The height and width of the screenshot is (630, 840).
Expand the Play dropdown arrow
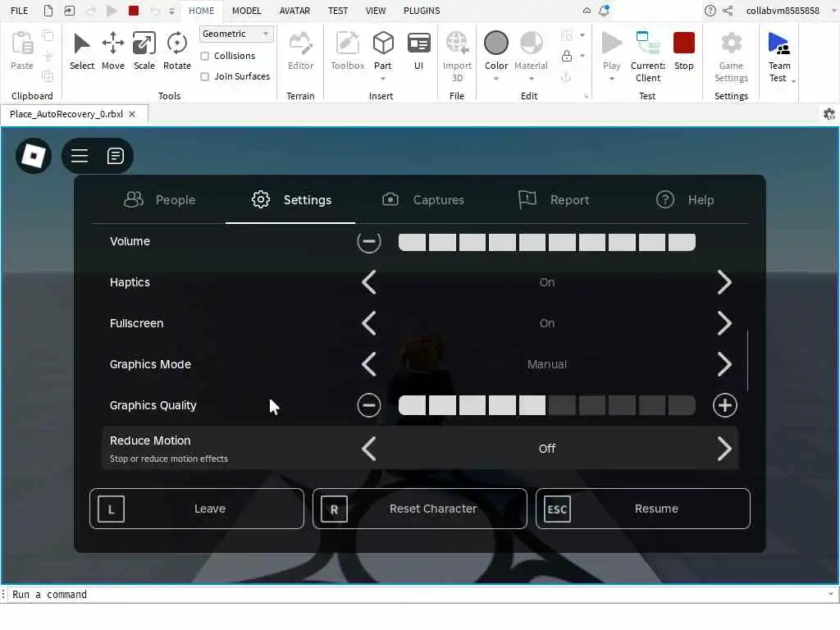coord(611,80)
